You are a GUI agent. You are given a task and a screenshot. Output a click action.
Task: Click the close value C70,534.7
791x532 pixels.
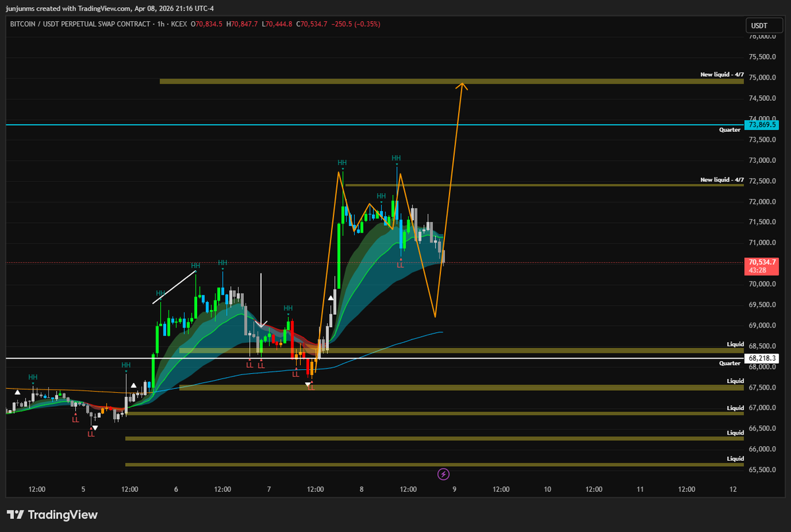312,24
